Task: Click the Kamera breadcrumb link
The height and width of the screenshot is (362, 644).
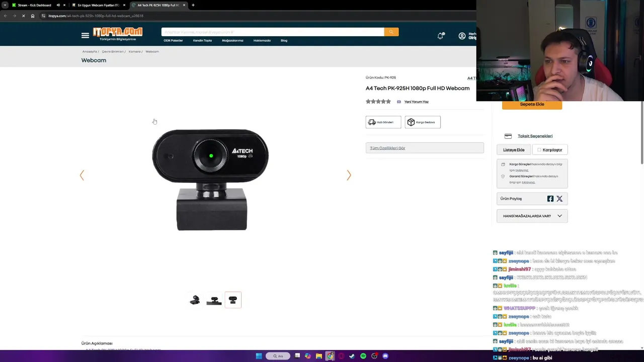Action: (x=134, y=52)
